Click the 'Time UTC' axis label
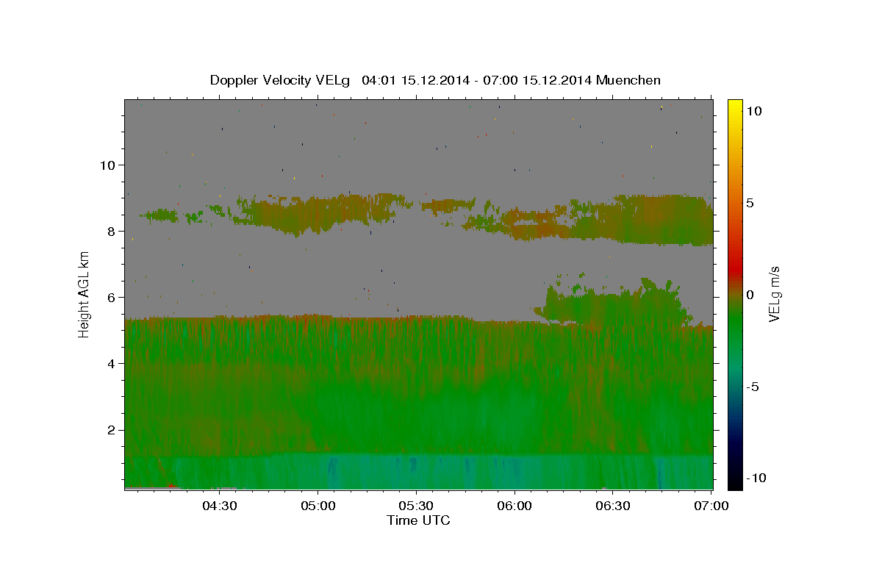The width and height of the screenshot is (882, 588). (x=418, y=520)
